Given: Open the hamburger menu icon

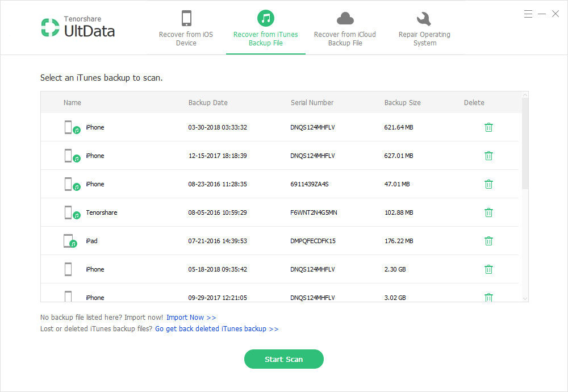Looking at the screenshot, I should pos(528,14).
